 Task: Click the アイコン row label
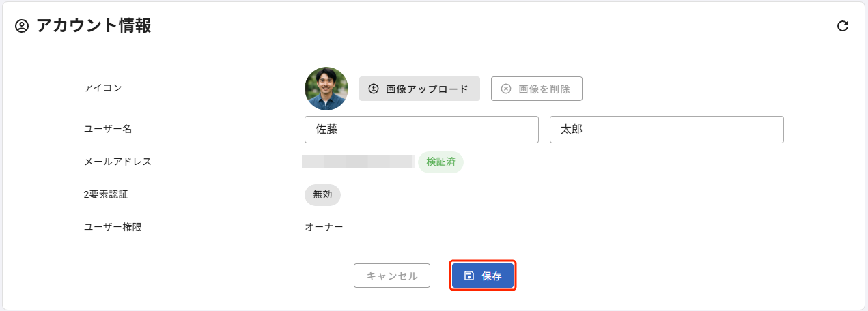[103, 88]
